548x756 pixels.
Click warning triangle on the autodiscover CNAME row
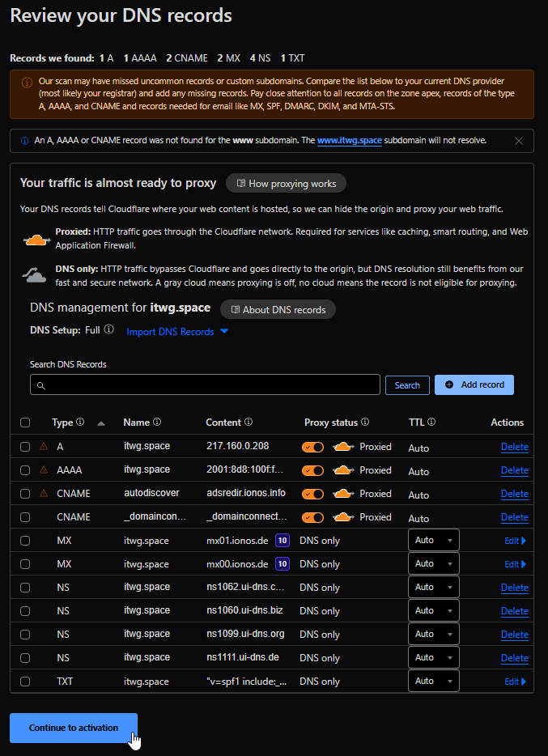pos(44,493)
